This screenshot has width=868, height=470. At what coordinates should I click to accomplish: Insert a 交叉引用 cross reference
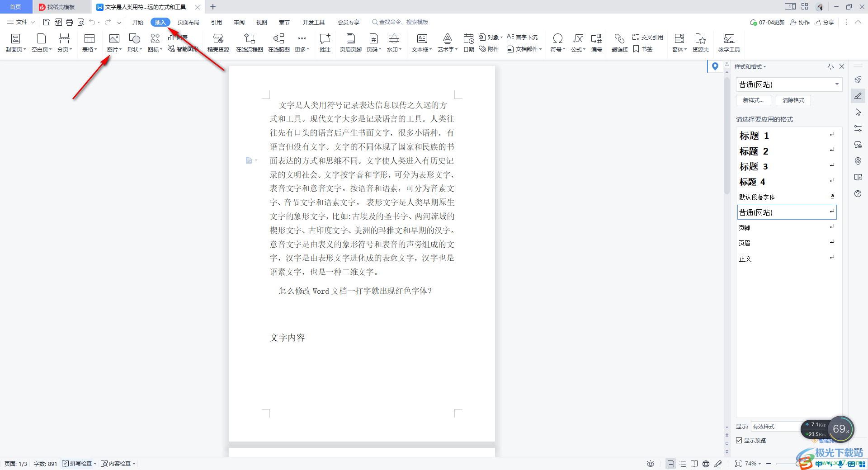tap(647, 37)
